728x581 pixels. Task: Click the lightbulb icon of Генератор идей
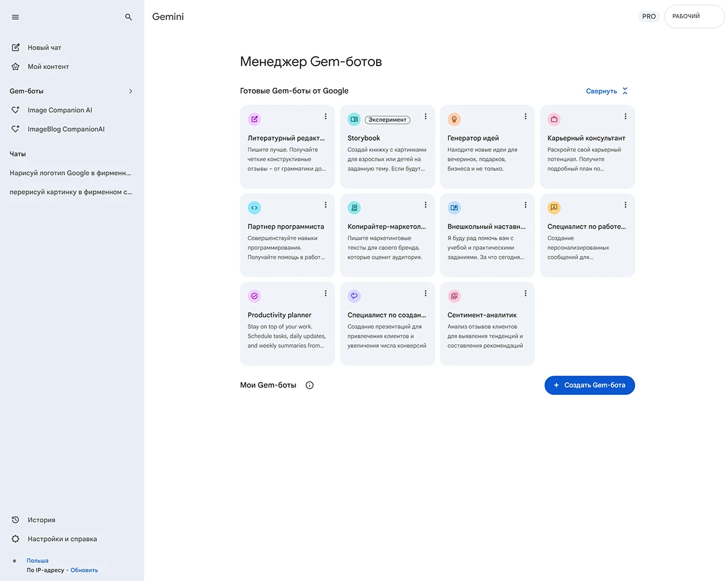click(454, 119)
